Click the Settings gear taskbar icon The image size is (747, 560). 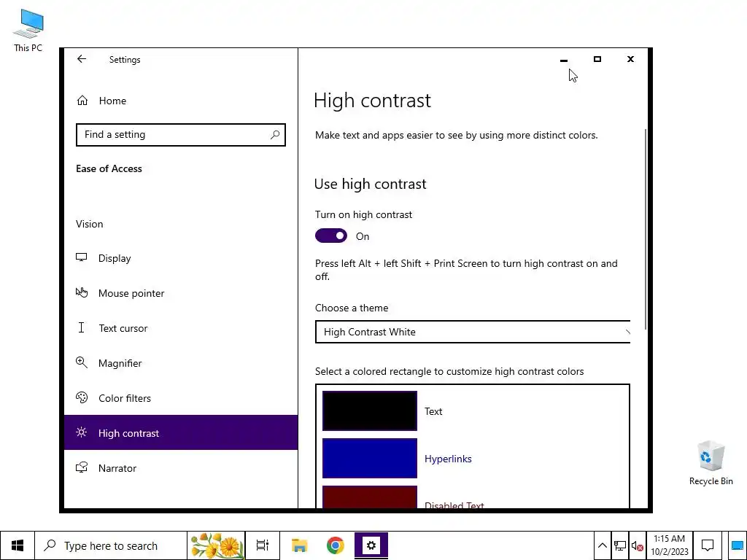pos(371,545)
